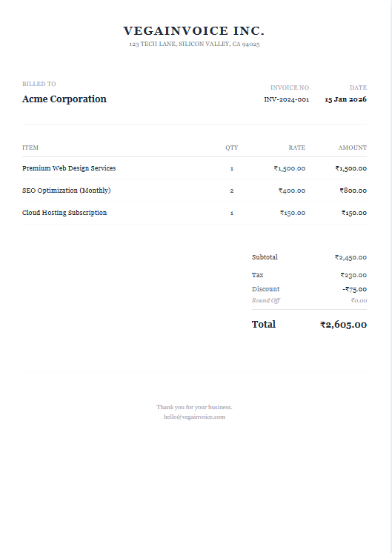Select 'Cloud Hosting Subscription' item
This screenshot has height=553, width=392.
[x=64, y=213]
